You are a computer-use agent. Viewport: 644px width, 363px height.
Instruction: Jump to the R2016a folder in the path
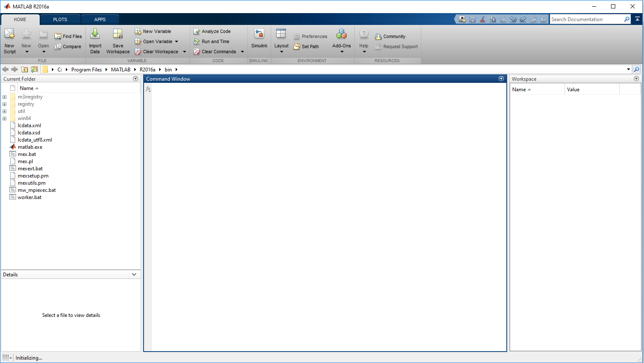coord(147,70)
